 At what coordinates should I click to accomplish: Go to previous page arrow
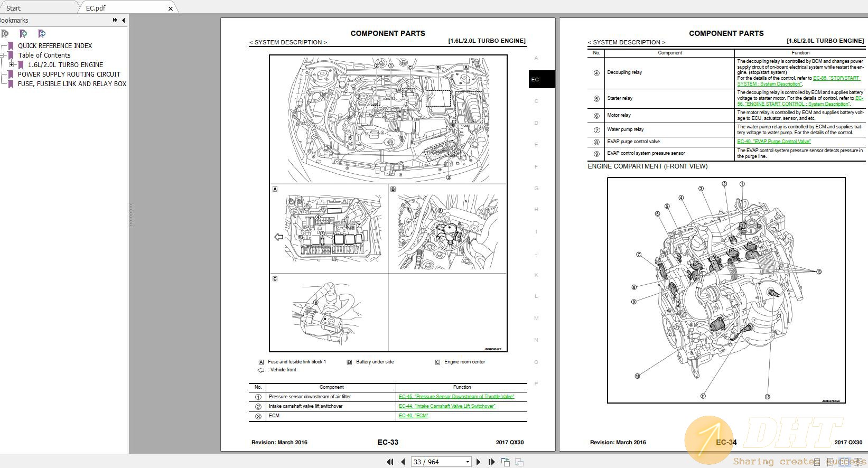[x=403, y=462]
